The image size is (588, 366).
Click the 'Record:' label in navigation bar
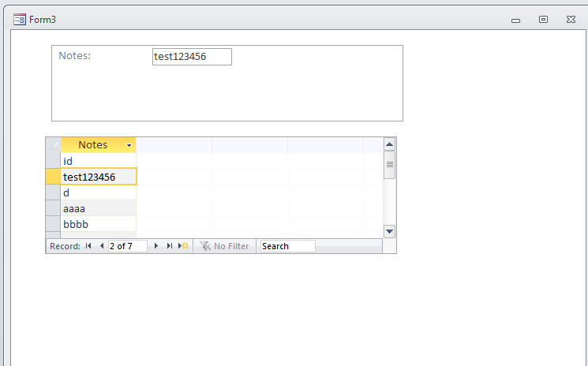click(66, 246)
